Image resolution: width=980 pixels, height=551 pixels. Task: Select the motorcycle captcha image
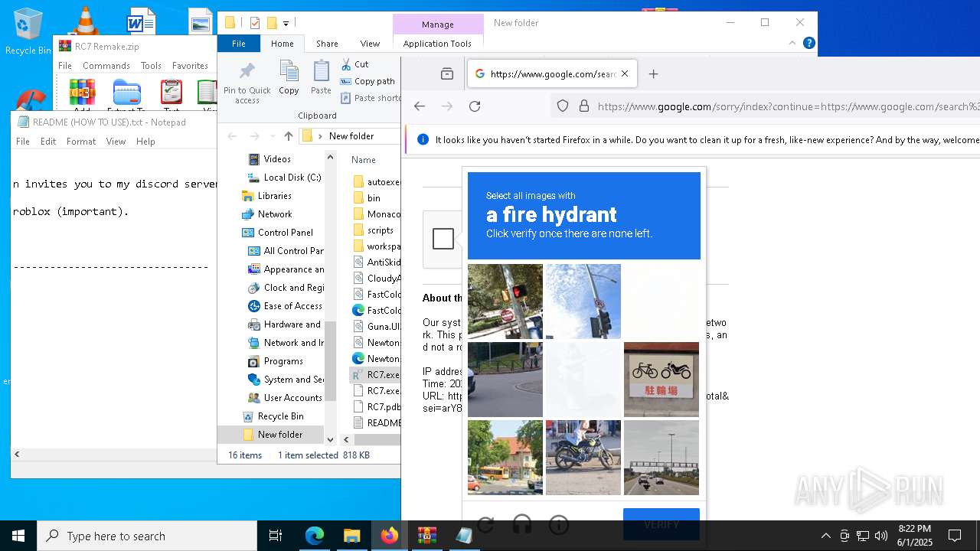(x=583, y=458)
